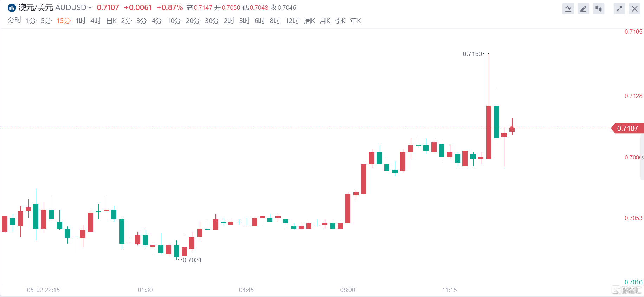
Task: Click the small arrow beside 0.709 axis label
Action: 642,157
